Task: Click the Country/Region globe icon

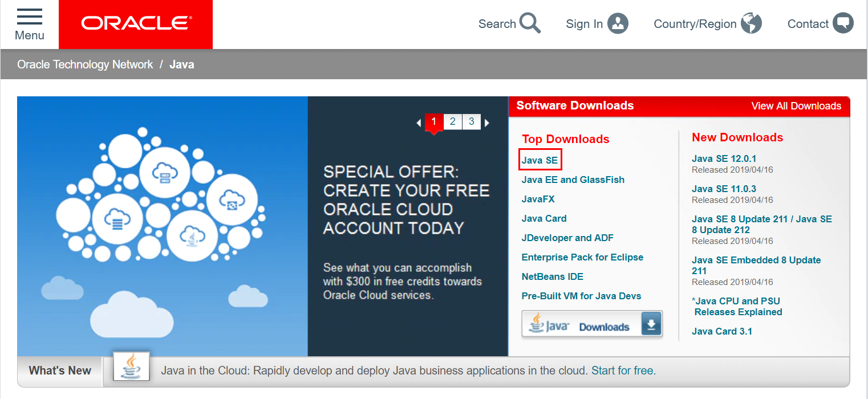Action: click(x=751, y=23)
